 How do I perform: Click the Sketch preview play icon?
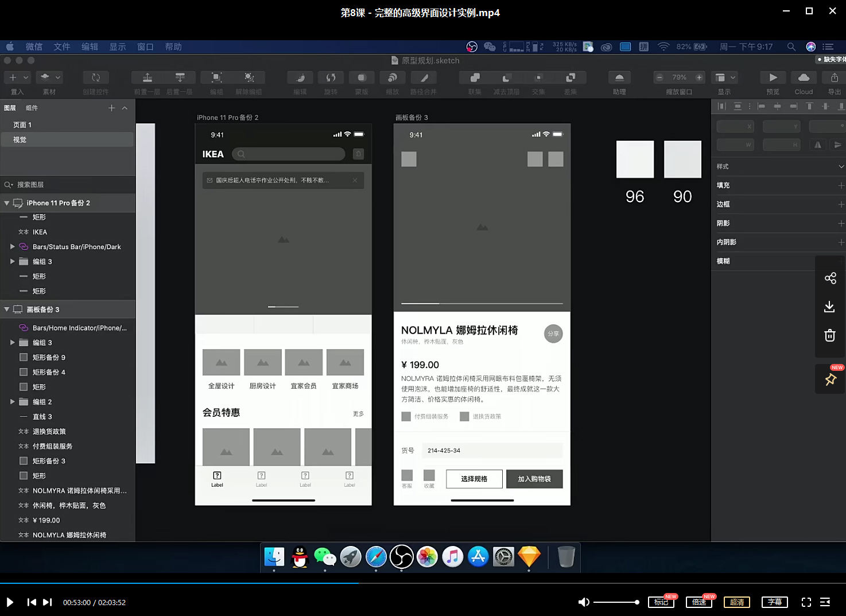click(x=773, y=78)
